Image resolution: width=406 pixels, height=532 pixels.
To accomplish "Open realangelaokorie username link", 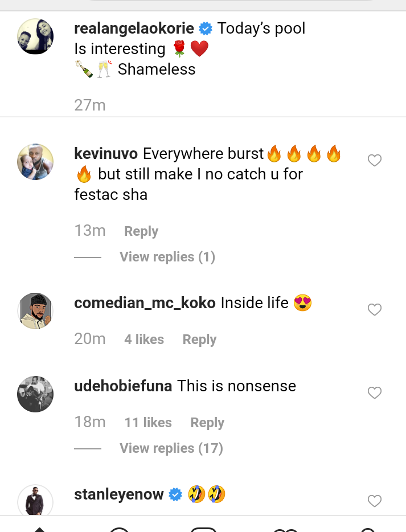I will [x=134, y=28].
